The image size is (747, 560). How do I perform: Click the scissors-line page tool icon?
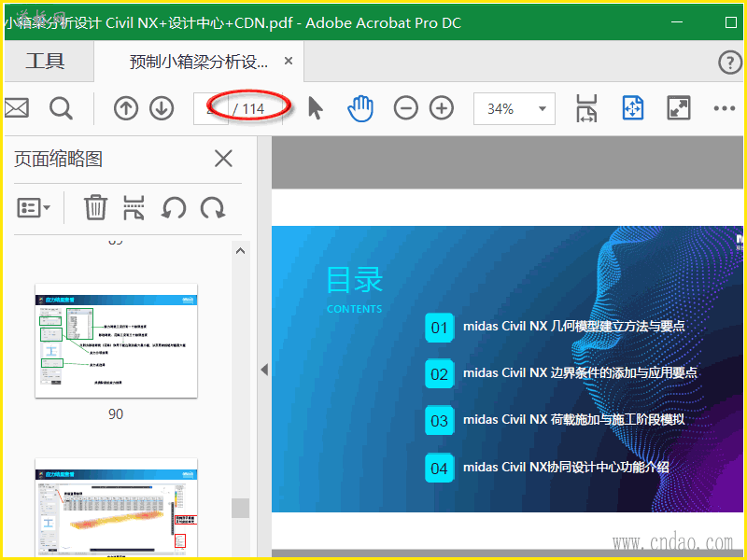134,207
